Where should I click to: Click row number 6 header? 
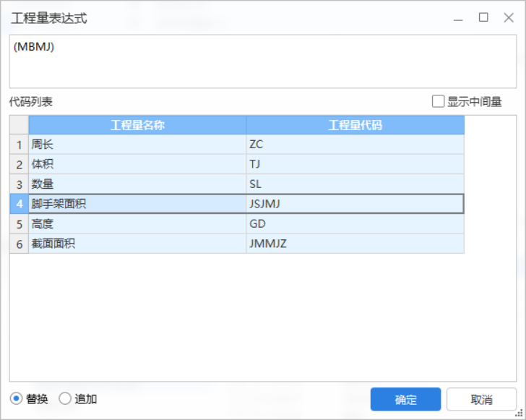point(19,244)
